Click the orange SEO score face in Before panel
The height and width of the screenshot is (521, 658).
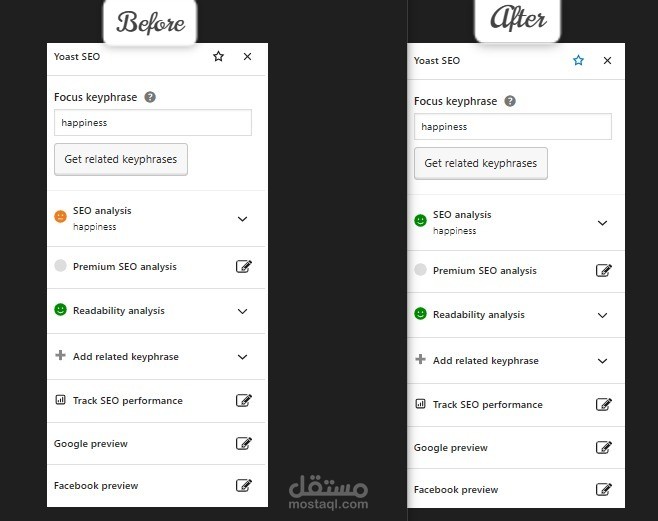tap(60, 216)
